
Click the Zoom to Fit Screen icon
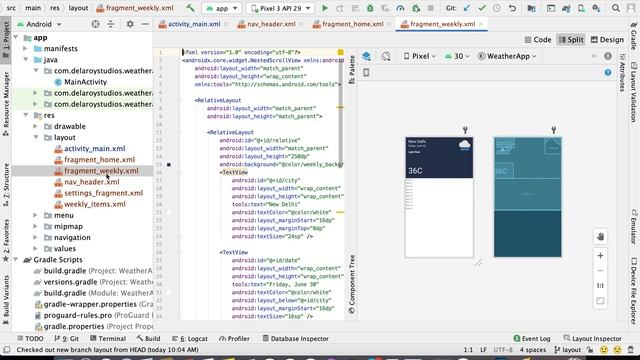[x=600, y=301]
